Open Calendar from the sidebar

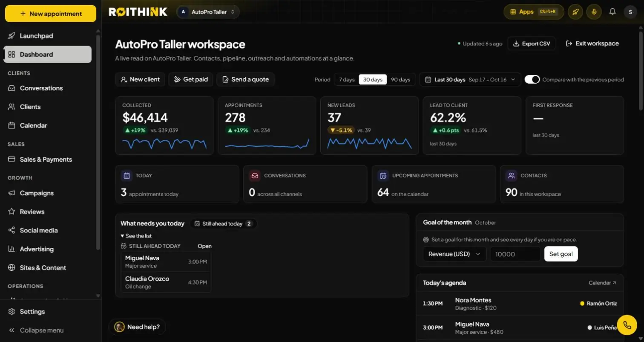47,126
